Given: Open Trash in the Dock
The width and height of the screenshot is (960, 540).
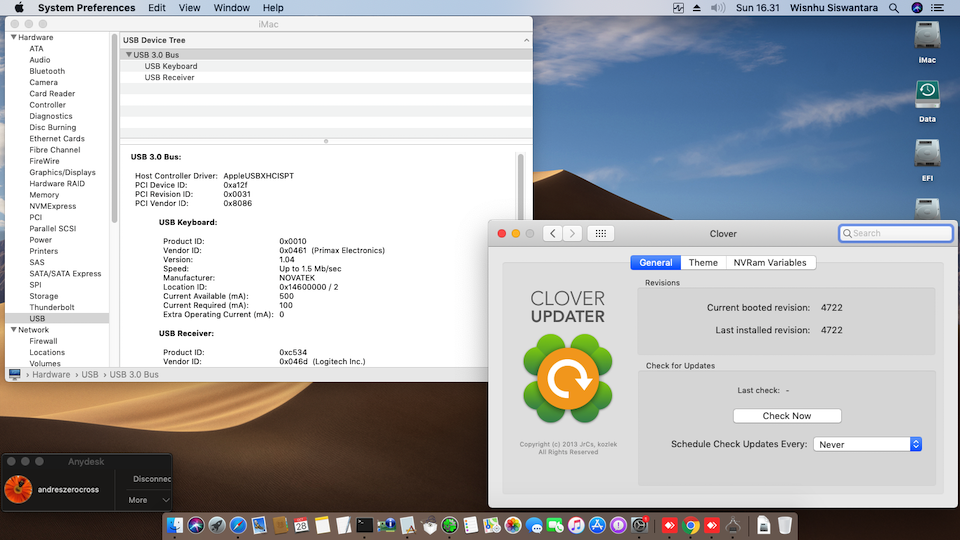Looking at the screenshot, I should pyautogui.click(x=785, y=524).
